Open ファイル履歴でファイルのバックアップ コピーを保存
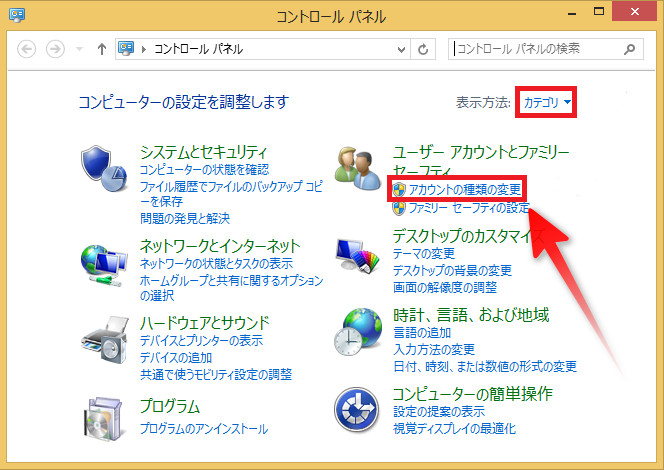The width and height of the screenshot is (664, 470). coord(231,194)
